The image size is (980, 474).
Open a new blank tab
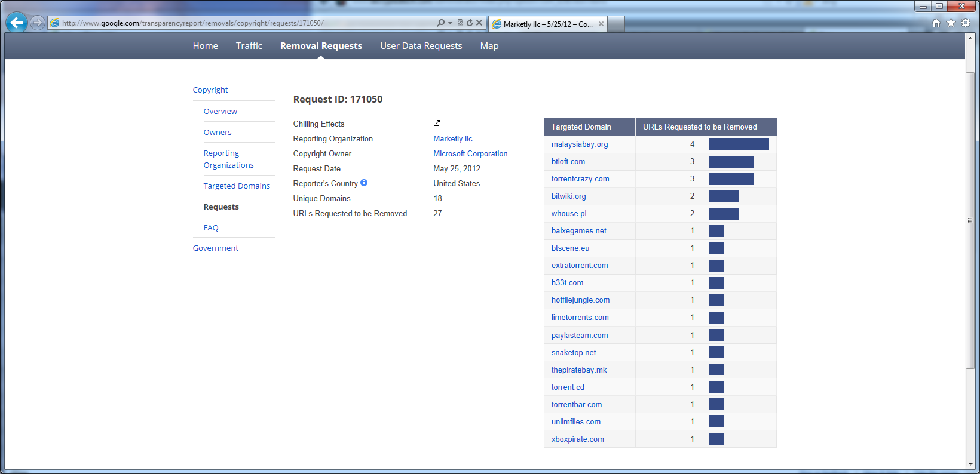coord(616,24)
